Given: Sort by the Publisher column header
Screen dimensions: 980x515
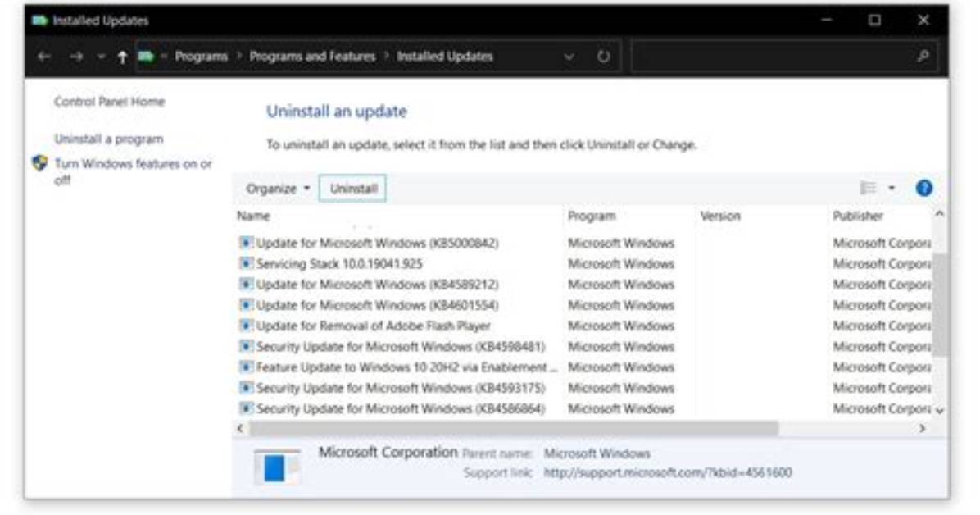Looking at the screenshot, I should coord(857,216).
